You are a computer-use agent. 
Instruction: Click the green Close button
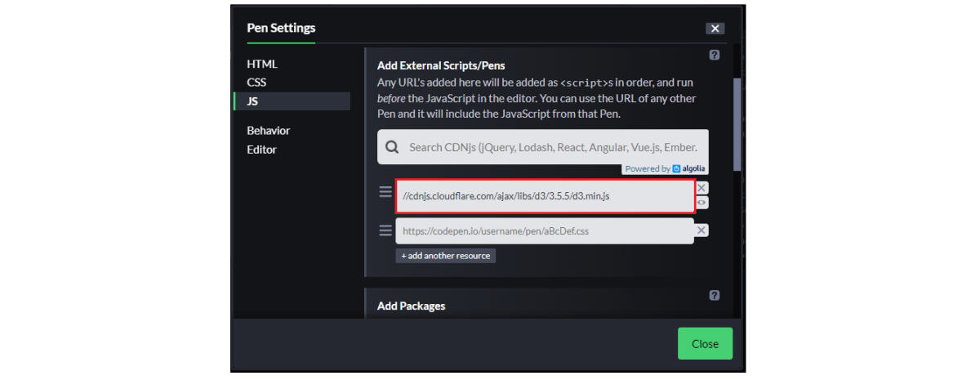[705, 344]
